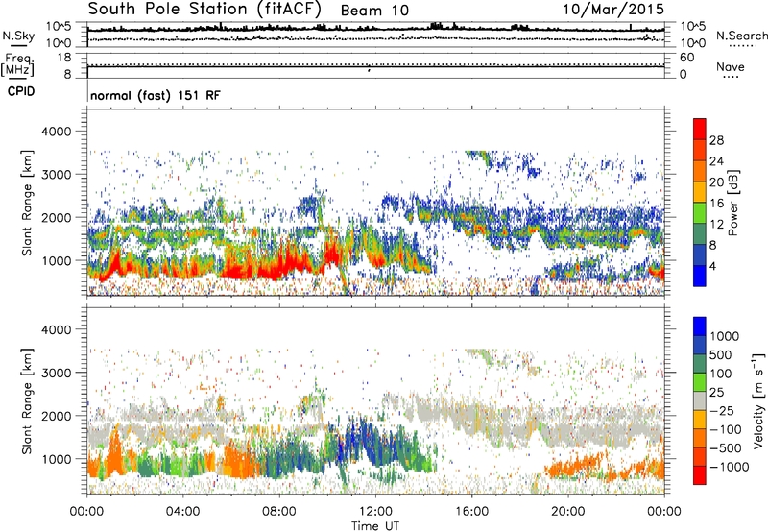Click the gray -25 to 25 velocity swatch
Screen dimensions: 768x532
coord(700,400)
